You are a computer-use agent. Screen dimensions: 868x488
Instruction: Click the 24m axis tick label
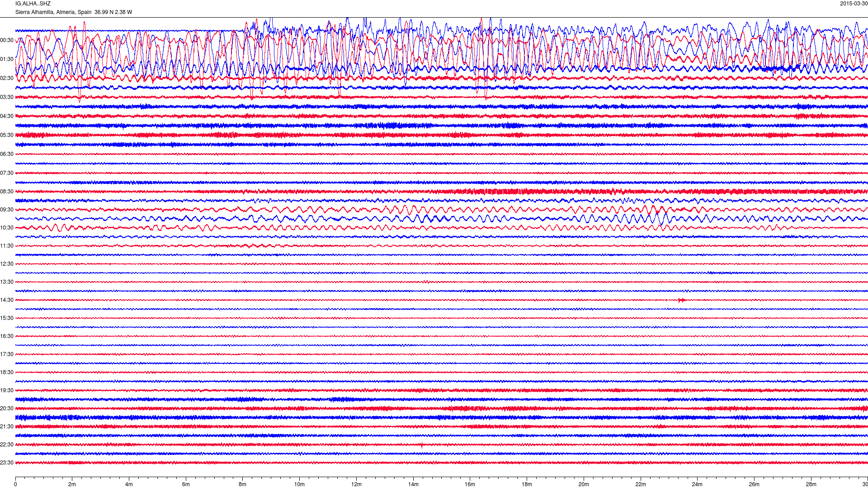697,484
